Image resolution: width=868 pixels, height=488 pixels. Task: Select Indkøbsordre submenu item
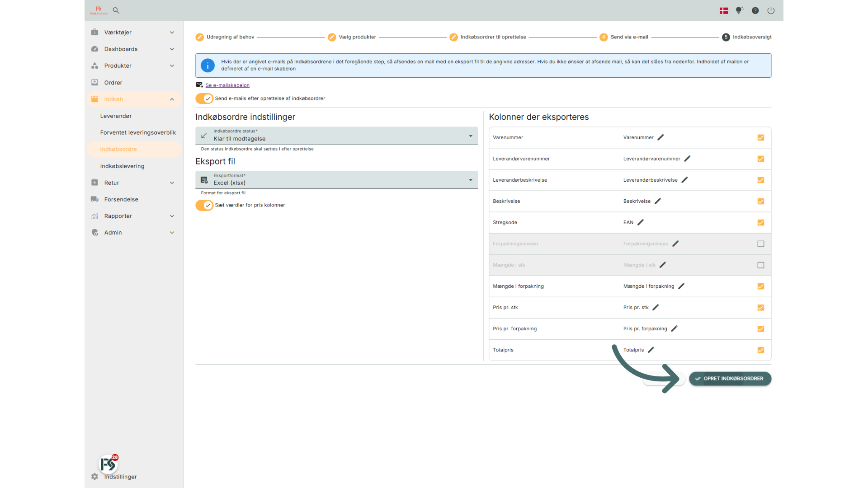tap(134, 149)
